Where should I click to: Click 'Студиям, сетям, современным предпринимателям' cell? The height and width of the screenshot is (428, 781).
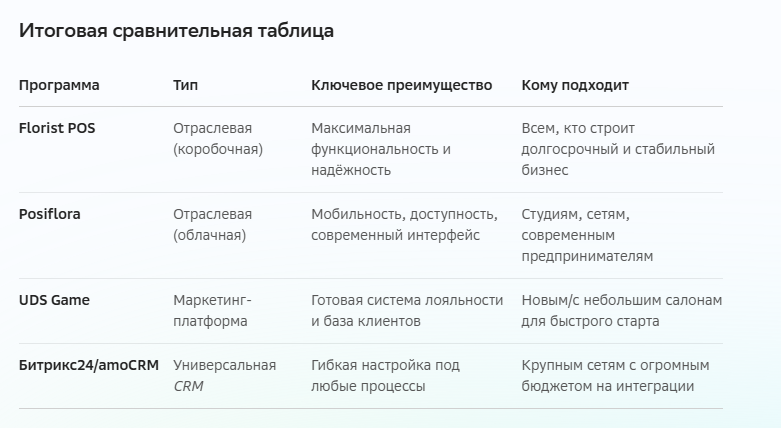pos(587,235)
